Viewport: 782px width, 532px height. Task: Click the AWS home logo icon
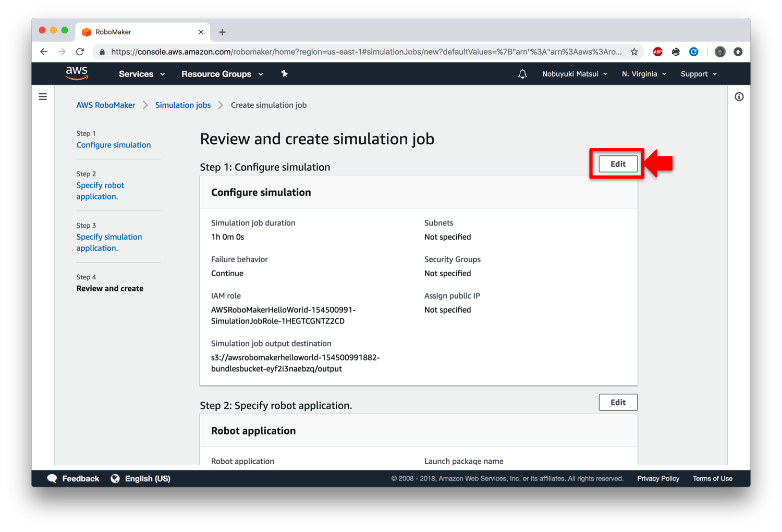pos(76,73)
